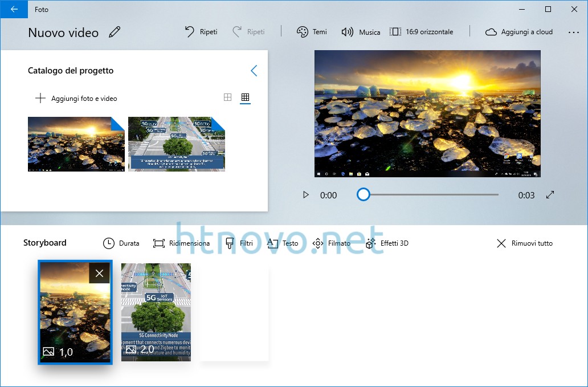Expand the preview to fullscreen
Image resolution: width=588 pixels, height=387 pixels.
click(549, 194)
